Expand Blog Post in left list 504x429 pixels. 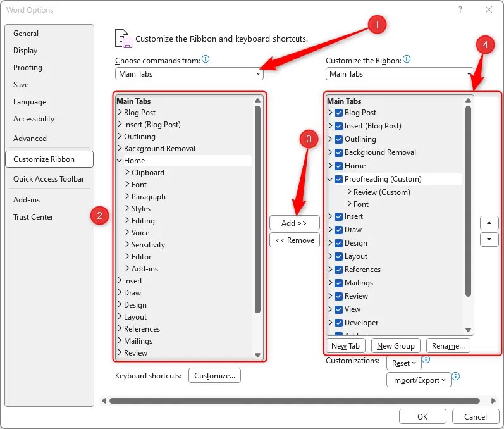pos(120,112)
